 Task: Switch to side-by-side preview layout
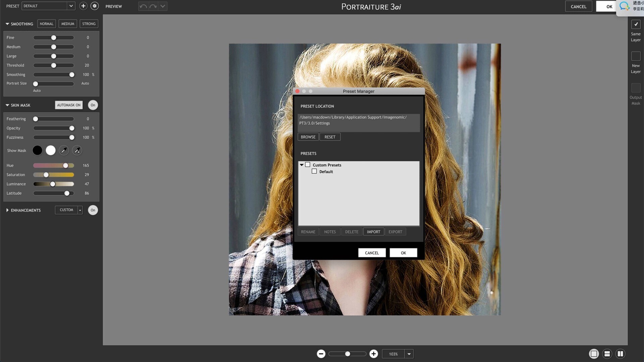[x=620, y=354]
